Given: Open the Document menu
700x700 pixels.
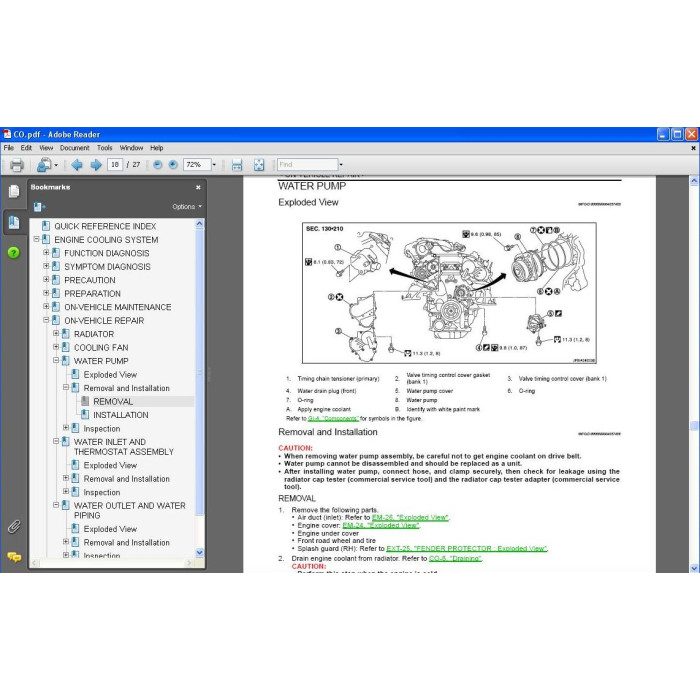Looking at the screenshot, I should [x=75, y=148].
